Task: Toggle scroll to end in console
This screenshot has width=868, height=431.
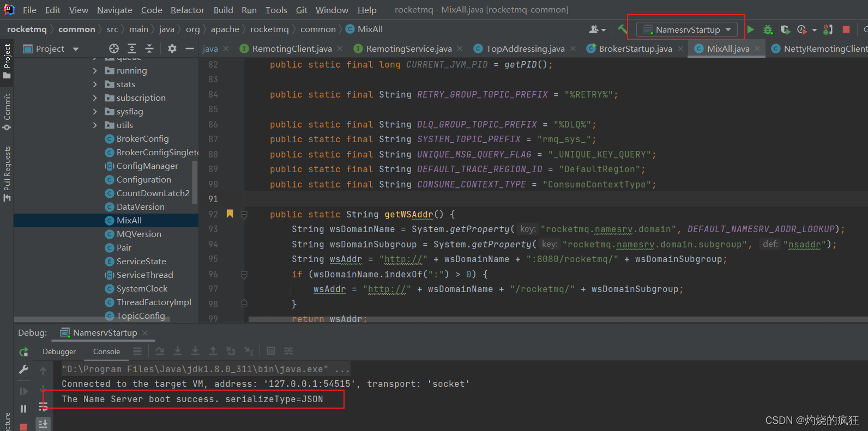Action: [43, 423]
